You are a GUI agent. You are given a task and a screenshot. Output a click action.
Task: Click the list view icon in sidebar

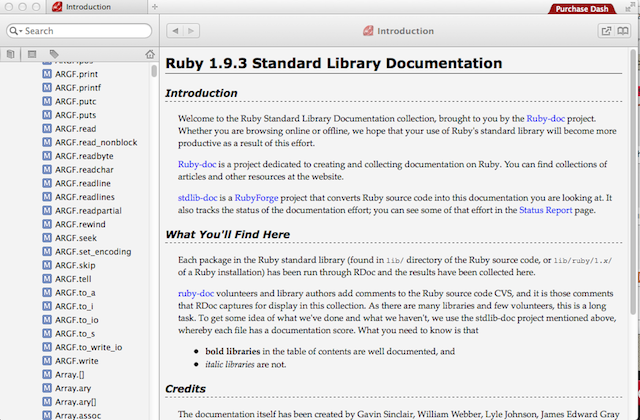click(x=32, y=54)
